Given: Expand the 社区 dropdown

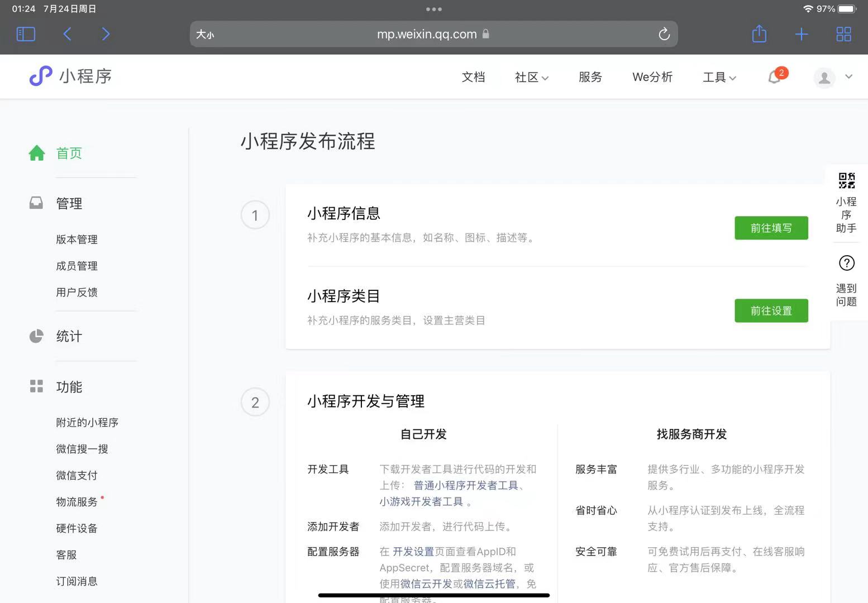Looking at the screenshot, I should 531,77.
